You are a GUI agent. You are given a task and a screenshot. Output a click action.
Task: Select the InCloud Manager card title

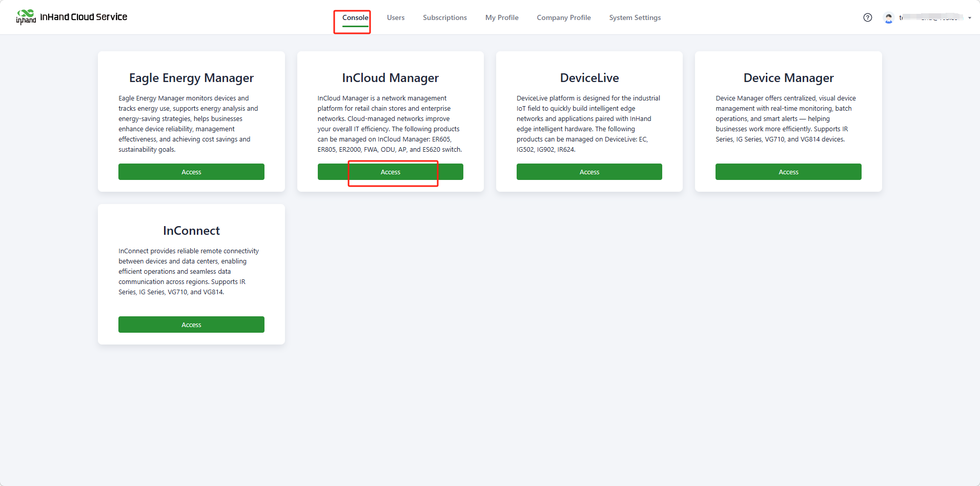pos(390,78)
